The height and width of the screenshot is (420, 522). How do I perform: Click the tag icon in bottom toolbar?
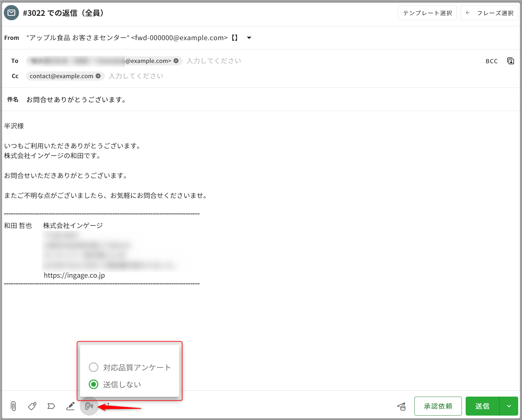[x=32, y=406]
